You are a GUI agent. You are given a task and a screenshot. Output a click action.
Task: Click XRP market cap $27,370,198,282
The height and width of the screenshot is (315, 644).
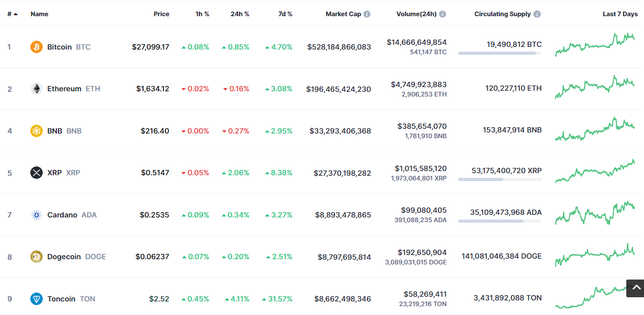(342, 173)
